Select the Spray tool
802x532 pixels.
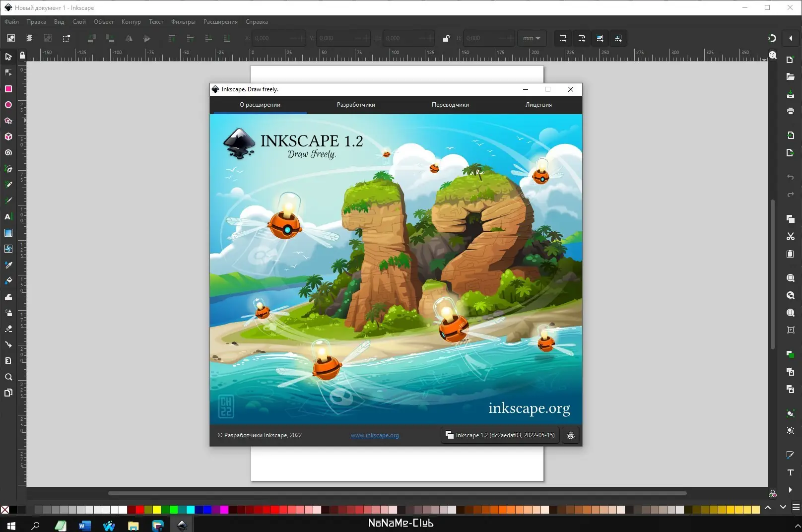pos(8,313)
